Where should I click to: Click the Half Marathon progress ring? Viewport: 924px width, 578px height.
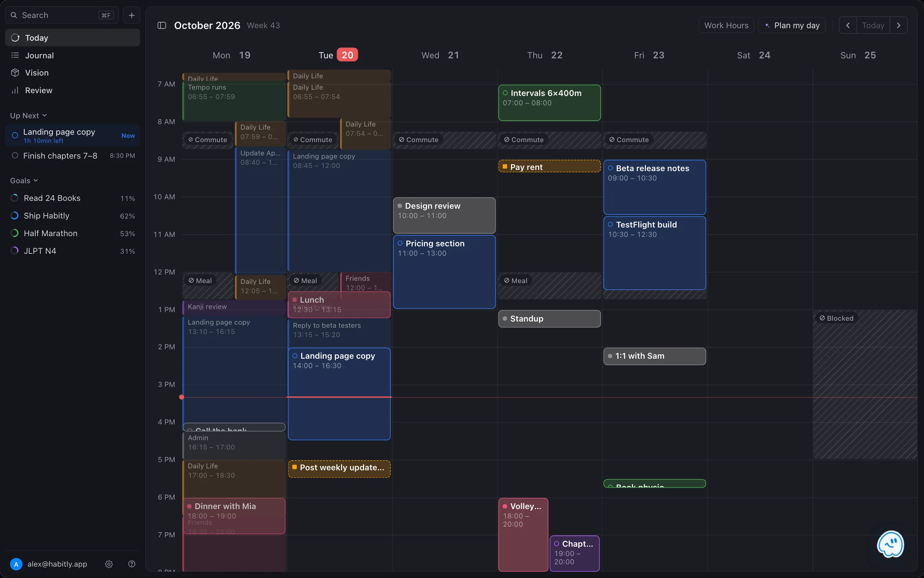pyautogui.click(x=14, y=233)
